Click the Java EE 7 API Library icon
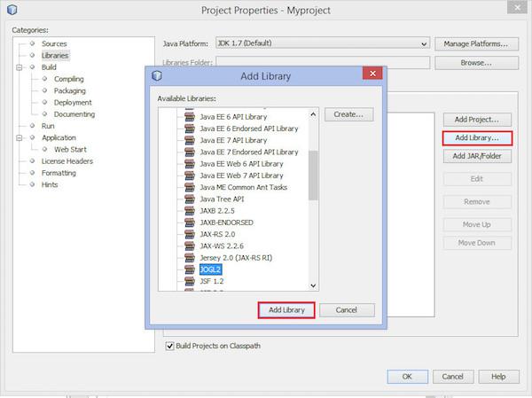Image resolution: width=532 pixels, height=398 pixels. coord(190,140)
